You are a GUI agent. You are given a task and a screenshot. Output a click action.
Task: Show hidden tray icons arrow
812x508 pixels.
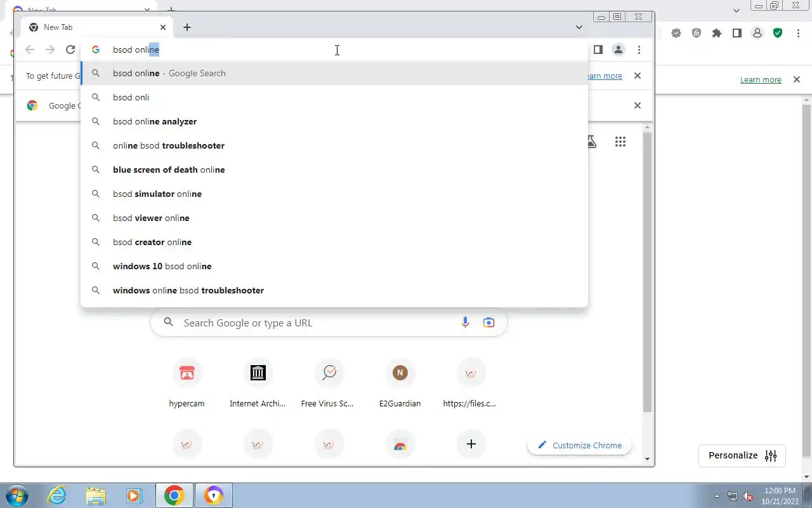coord(717,496)
